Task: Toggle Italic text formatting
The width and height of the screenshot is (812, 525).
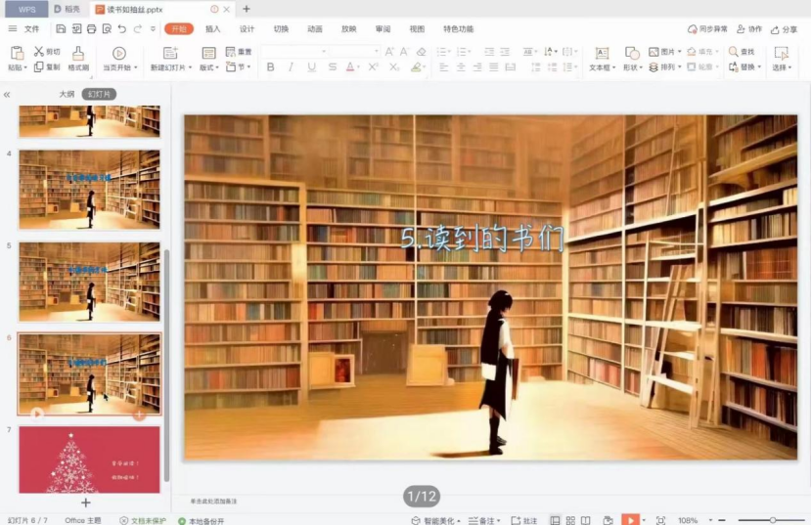Action: coord(292,67)
